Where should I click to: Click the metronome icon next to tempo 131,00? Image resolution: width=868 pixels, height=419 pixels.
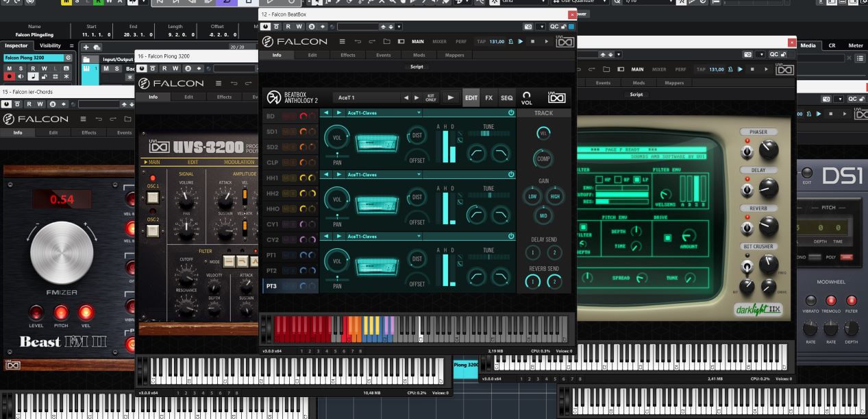point(510,41)
